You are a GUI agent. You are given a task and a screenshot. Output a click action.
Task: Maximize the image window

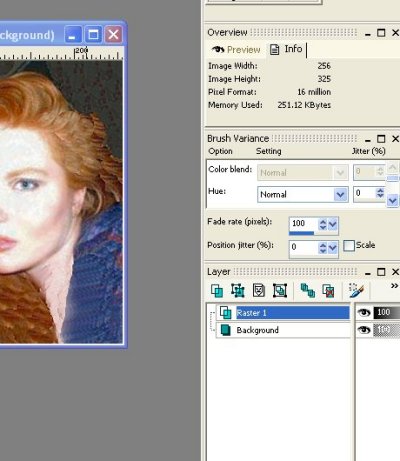[x=93, y=34]
